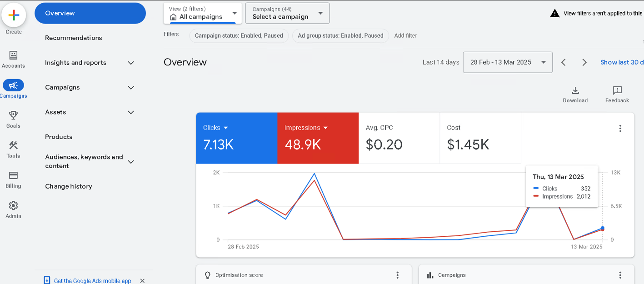Expand the Campaigns sidebar section
This screenshot has width=644, height=284.
(x=131, y=87)
